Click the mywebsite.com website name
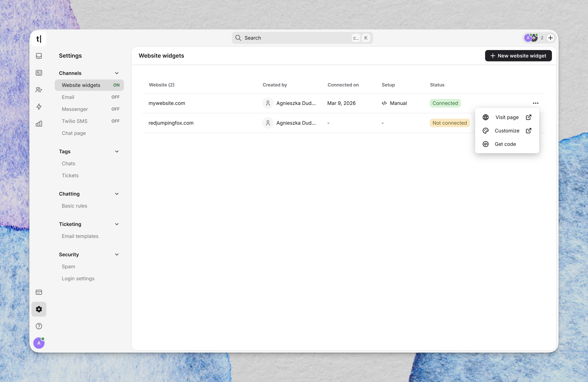This screenshot has height=382, width=588. pyautogui.click(x=167, y=103)
